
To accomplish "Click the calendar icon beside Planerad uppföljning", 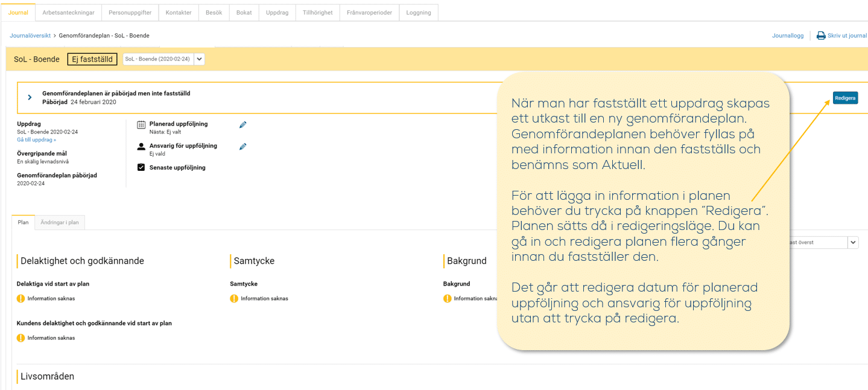I will (x=141, y=125).
